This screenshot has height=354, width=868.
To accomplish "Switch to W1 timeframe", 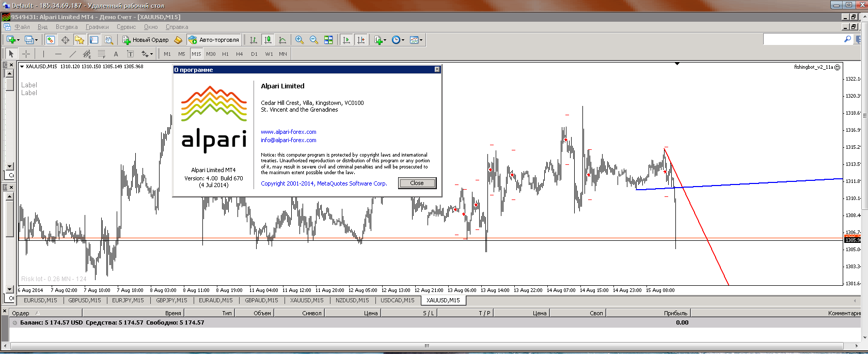I will 269,54.
